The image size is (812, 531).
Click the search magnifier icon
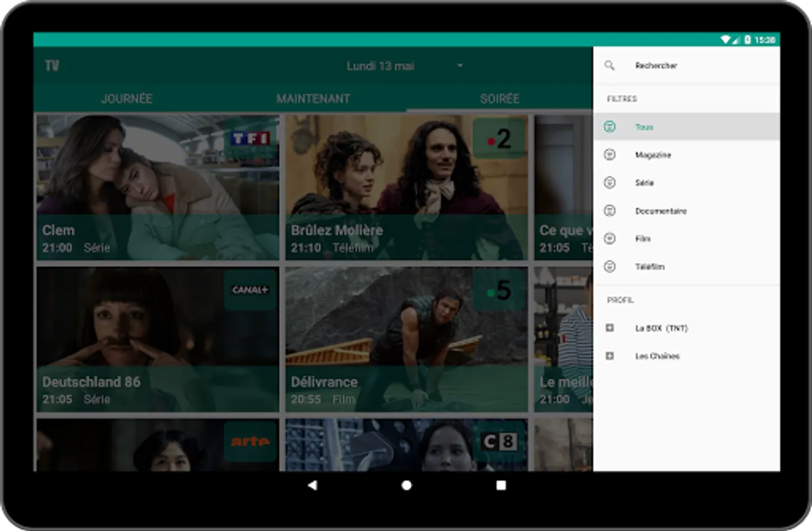point(610,65)
